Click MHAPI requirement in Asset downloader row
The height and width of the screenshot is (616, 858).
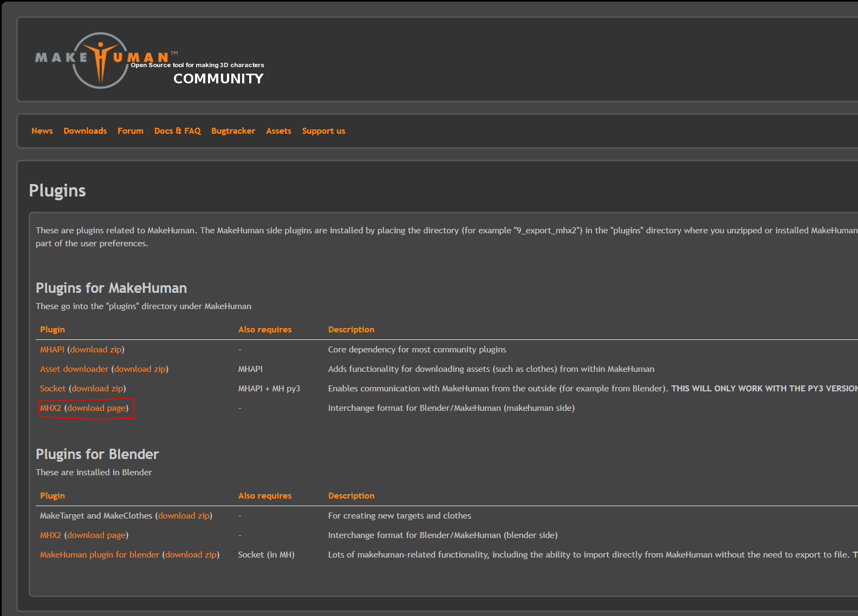250,369
